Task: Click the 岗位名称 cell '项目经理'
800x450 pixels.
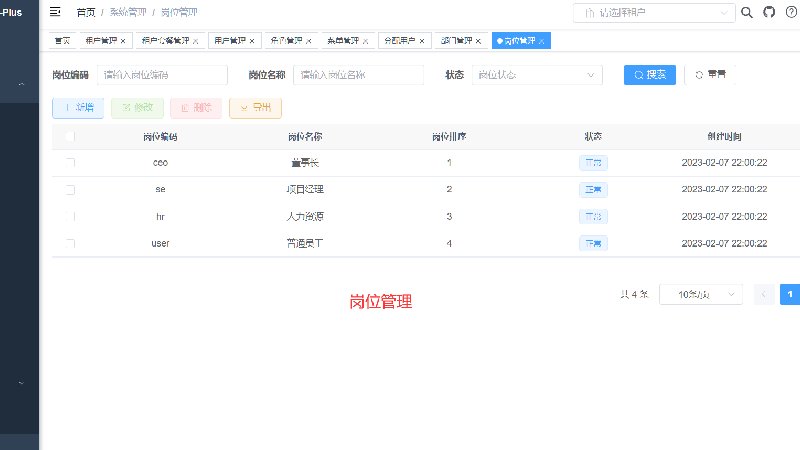Action: (305, 189)
